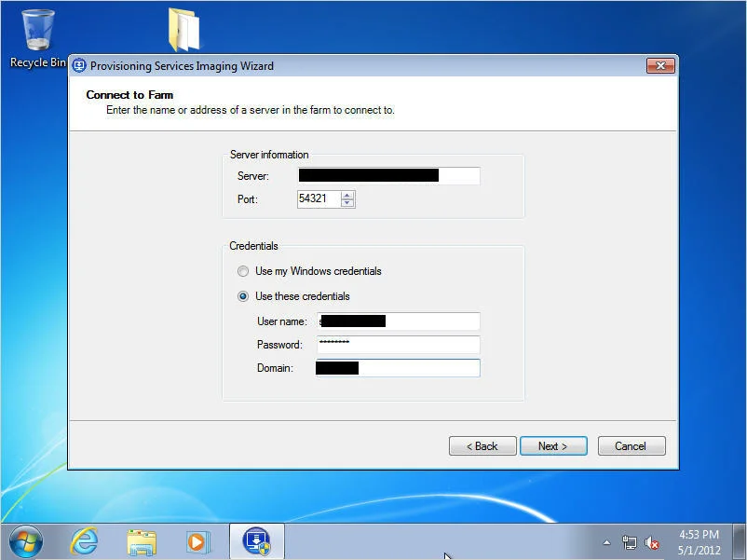
Task: Close the Provisioning Services Imaging Wizard
Action: [x=660, y=66]
